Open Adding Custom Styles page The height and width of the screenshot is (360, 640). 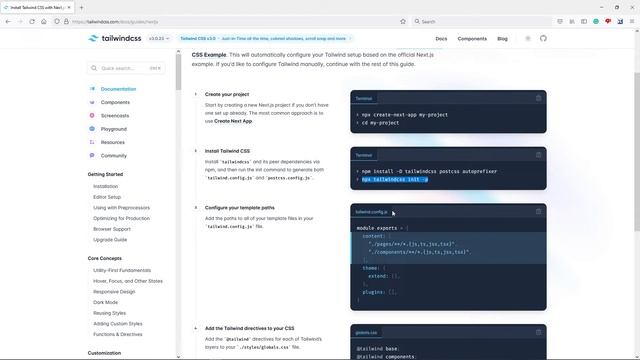[118, 324]
